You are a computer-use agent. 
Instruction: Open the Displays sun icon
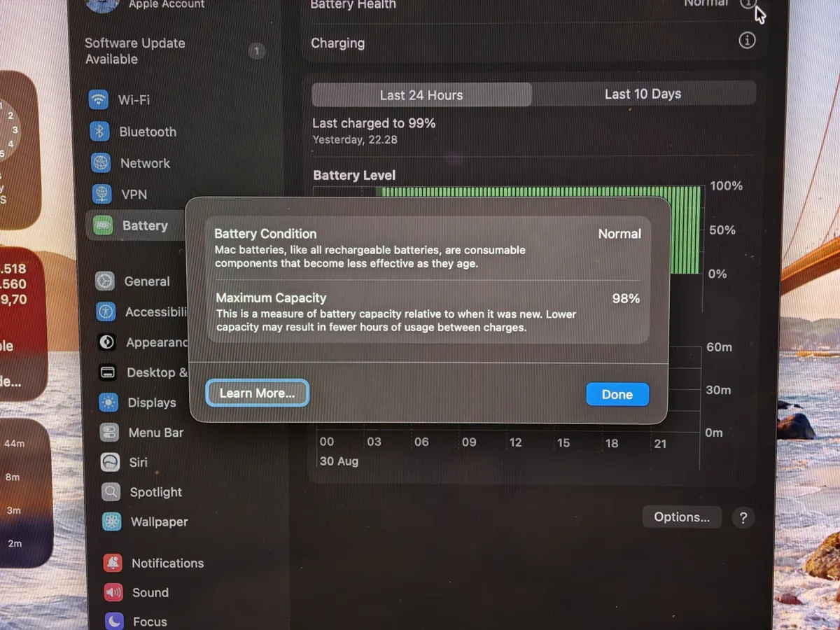(x=108, y=402)
